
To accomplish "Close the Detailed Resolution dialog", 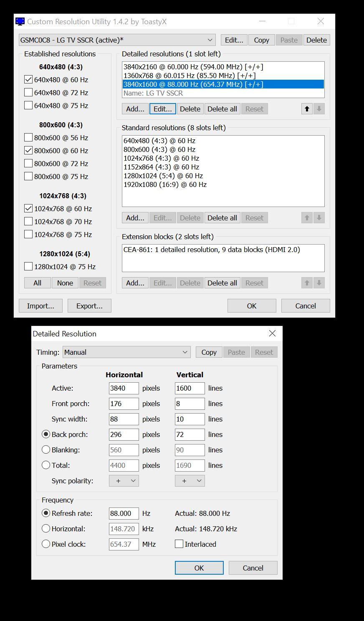I will pyautogui.click(x=272, y=333).
